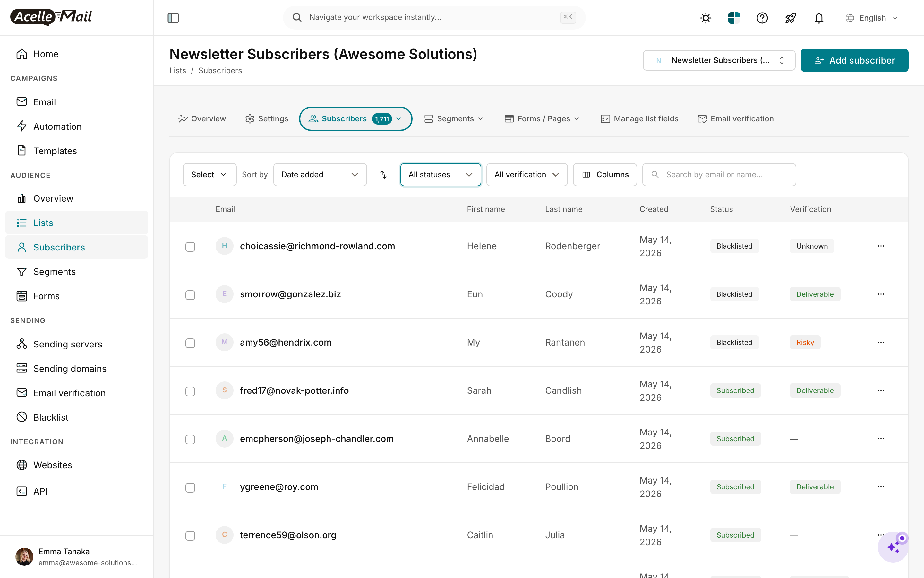Open Templates in the sidebar
Viewport: 924px width, 578px height.
(x=76, y=151)
